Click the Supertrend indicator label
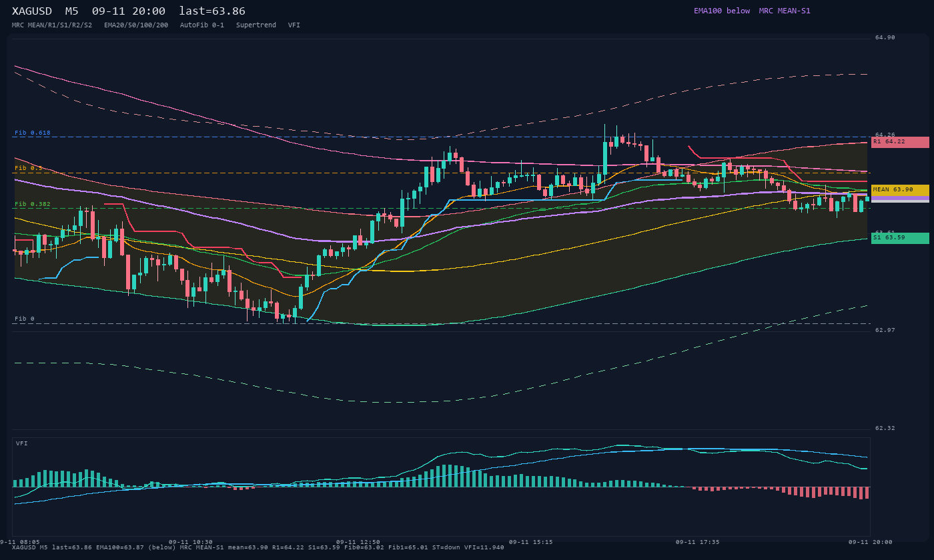934x560 pixels. click(x=256, y=25)
